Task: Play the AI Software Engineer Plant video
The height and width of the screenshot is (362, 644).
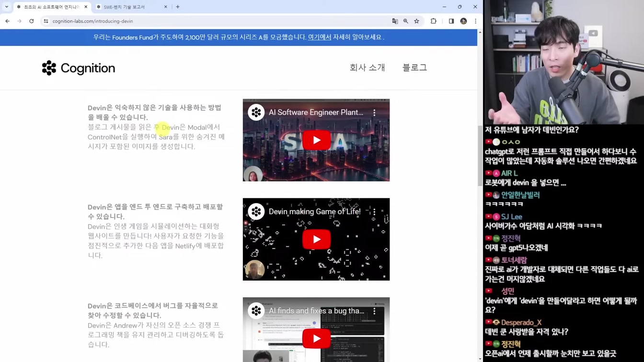Action: pos(316,140)
